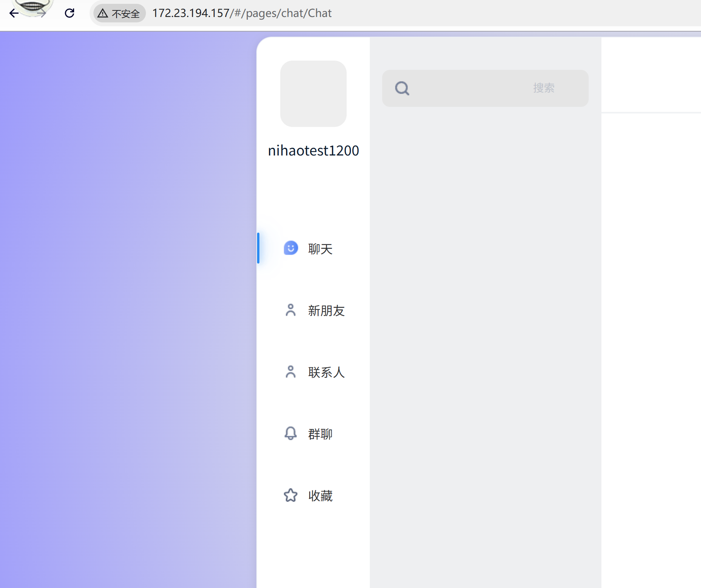The height and width of the screenshot is (588, 701).
Task: Click the browser reload icon
Action: (x=70, y=13)
